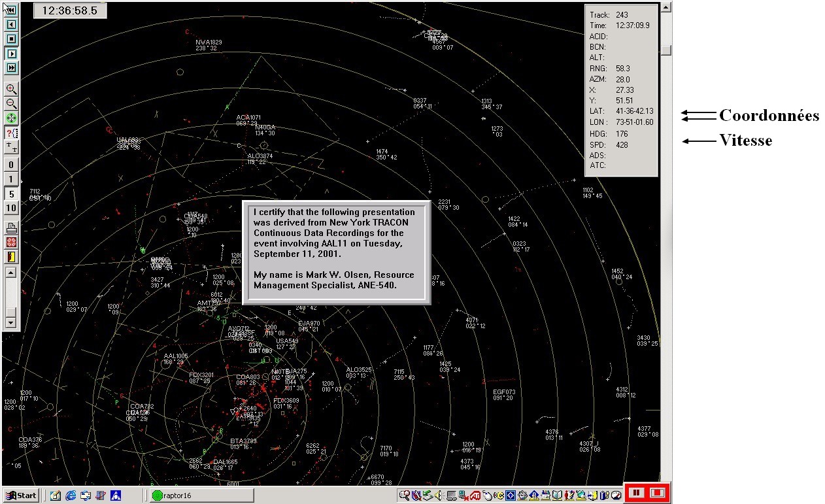Click the HDG value 176 in the track panel

click(x=622, y=134)
